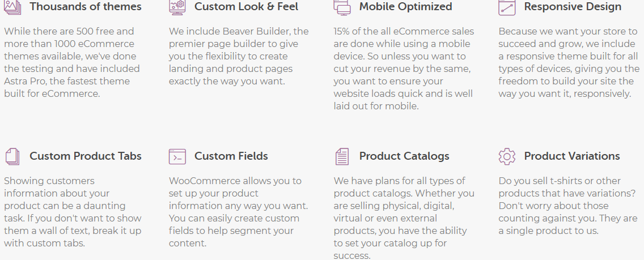Select the Product Catalogs heading
This screenshot has width=644, height=260.
point(404,156)
